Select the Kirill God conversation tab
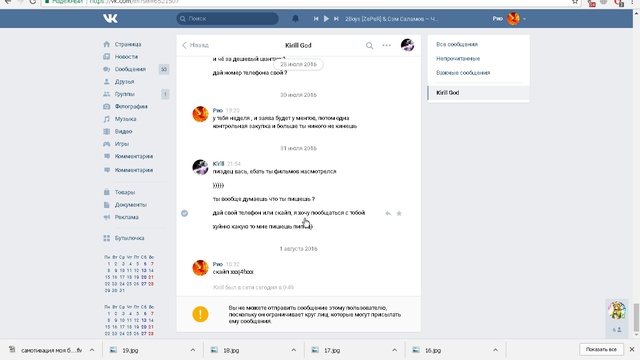 (478, 93)
